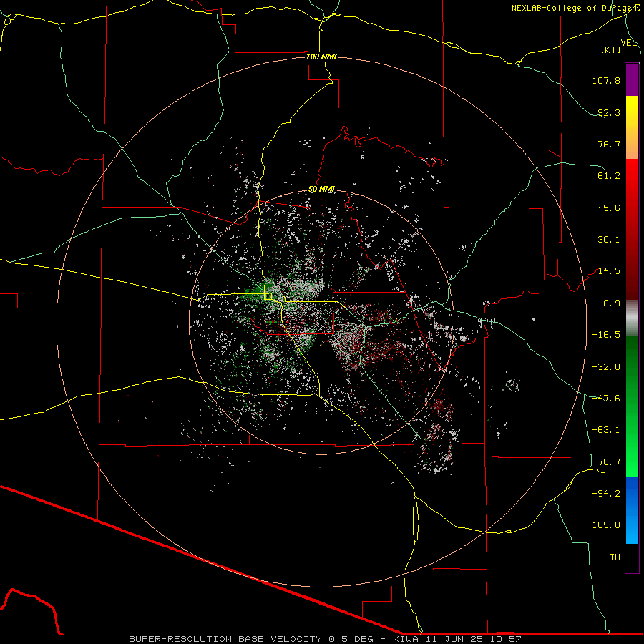This screenshot has width=644, height=644.
Task: Click the TH threshold label
Action: tap(615, 557)
